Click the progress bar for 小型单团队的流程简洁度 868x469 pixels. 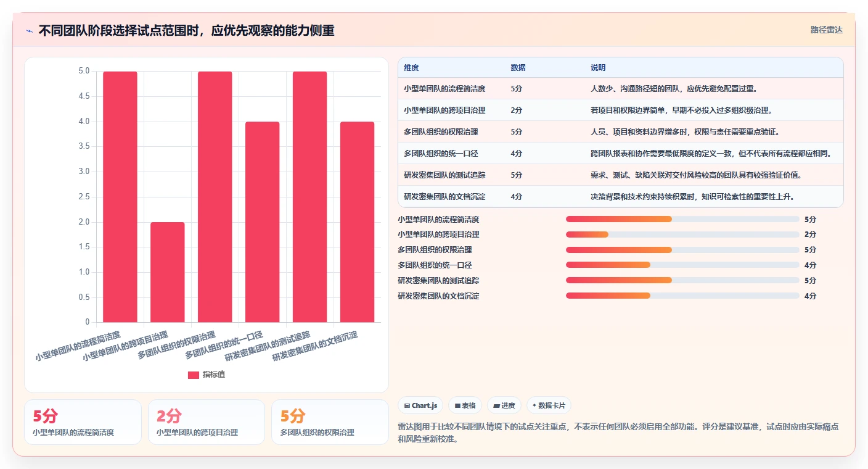(682, 219)
